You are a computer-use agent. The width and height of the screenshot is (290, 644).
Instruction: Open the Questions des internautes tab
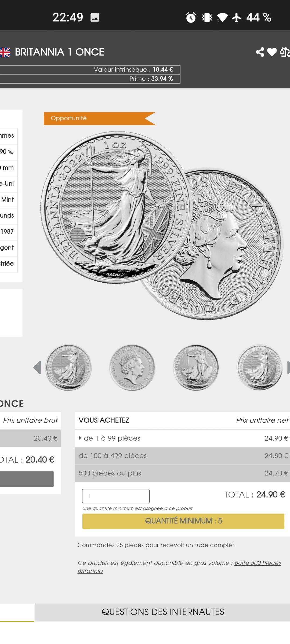162,612
